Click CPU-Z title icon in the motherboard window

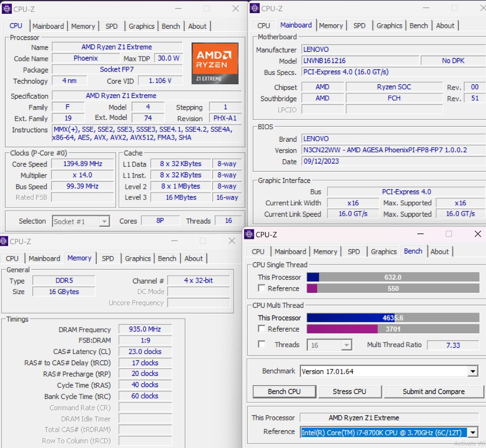point(255,8)
